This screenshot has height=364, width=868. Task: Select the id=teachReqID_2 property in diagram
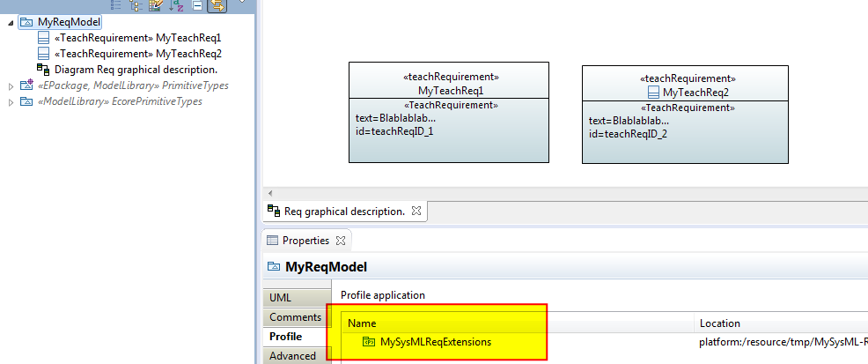(628, 134)
